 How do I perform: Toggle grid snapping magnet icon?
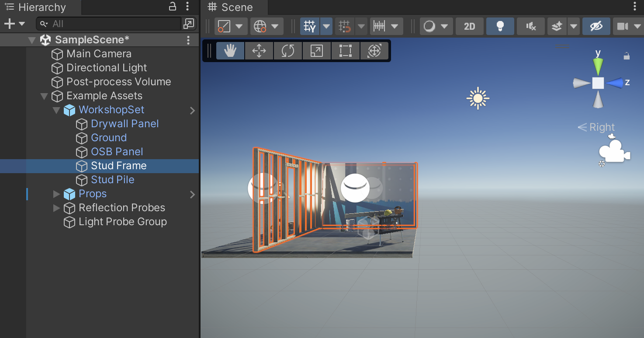[345, 26]
